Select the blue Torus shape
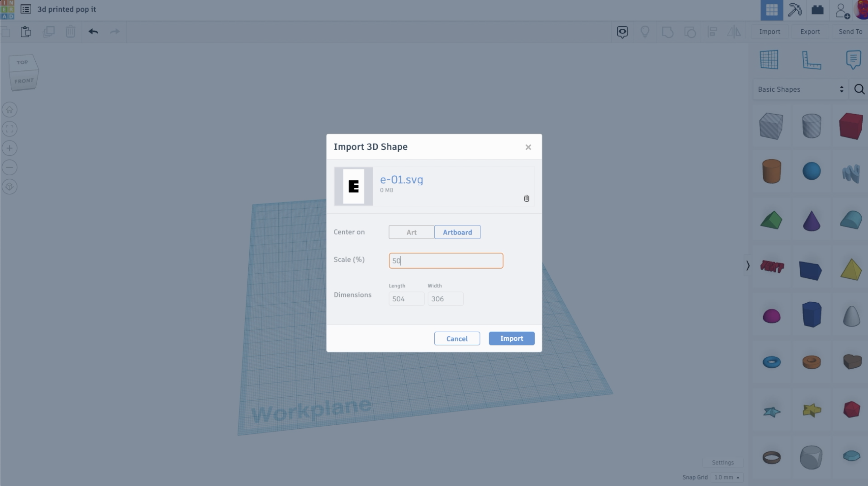868x486 pixels. 771,362
